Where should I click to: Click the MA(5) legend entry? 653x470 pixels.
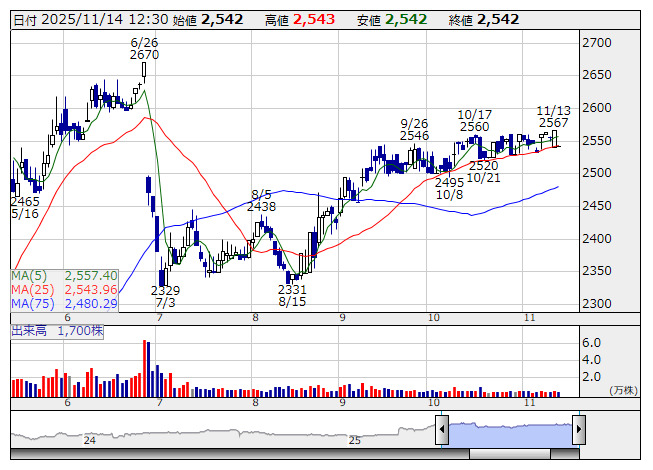tap(64, 275)
